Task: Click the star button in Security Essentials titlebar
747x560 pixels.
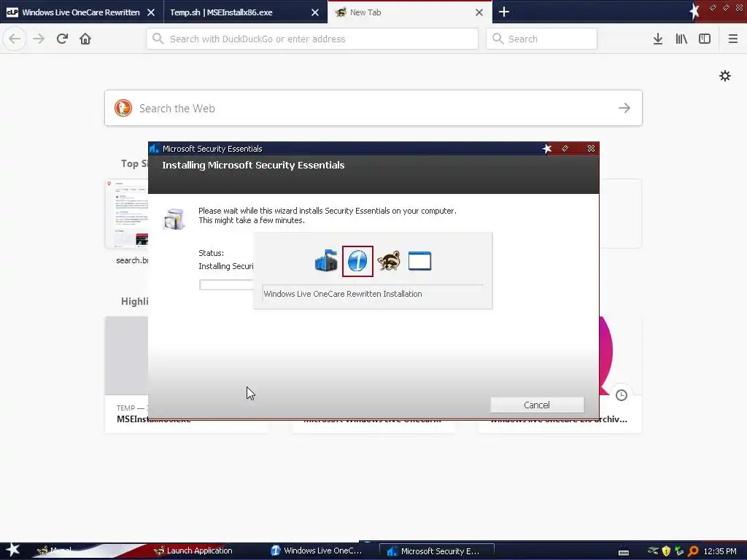Action: coord(547,149)
